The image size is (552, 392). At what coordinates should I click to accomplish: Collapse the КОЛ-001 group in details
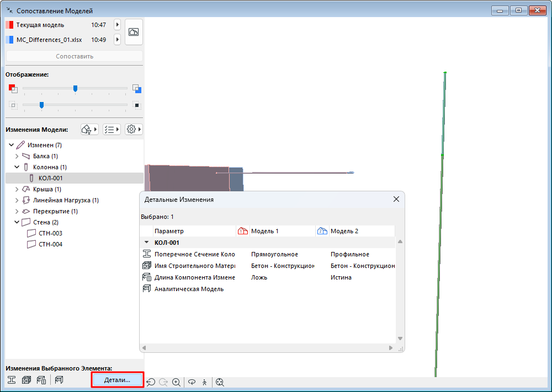(x=146, y=243)
